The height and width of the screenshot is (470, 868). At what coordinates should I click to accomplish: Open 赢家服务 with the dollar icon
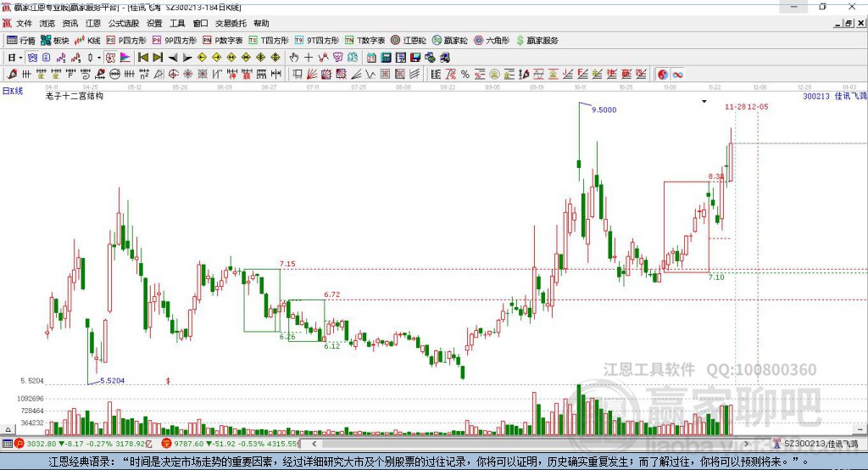click(537, 41)
